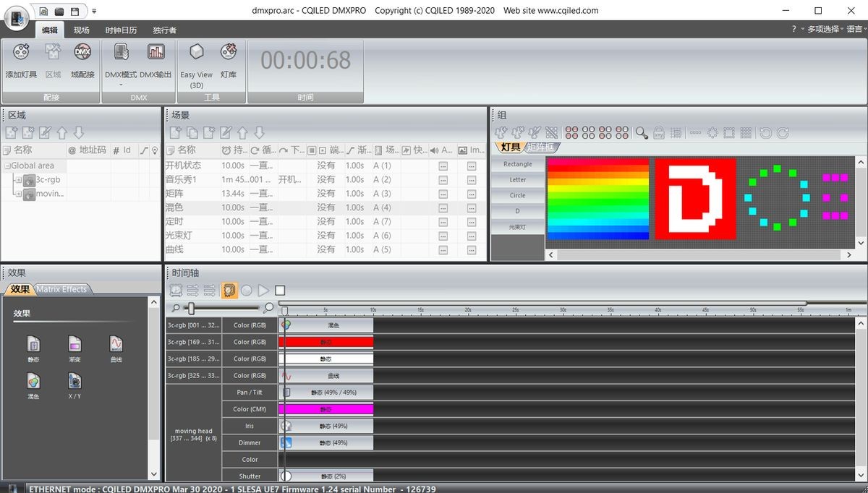Switch to the Matrix Effects tab
This screenshot has width=868, height=493.
point(61,289)
